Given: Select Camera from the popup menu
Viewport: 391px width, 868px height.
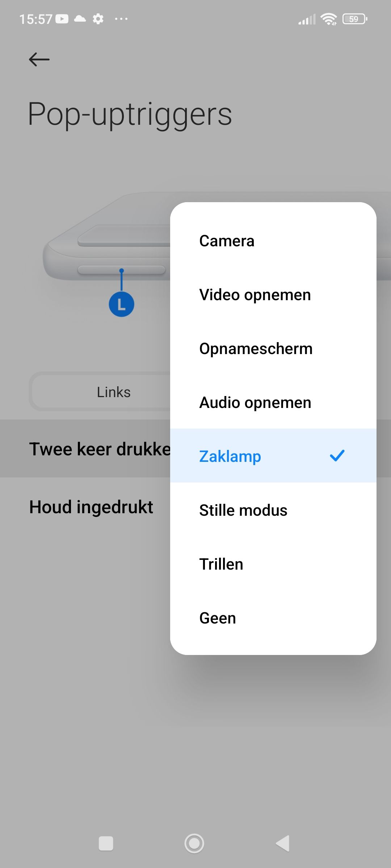Looking at the screenshot, I should tap(273, 241).
